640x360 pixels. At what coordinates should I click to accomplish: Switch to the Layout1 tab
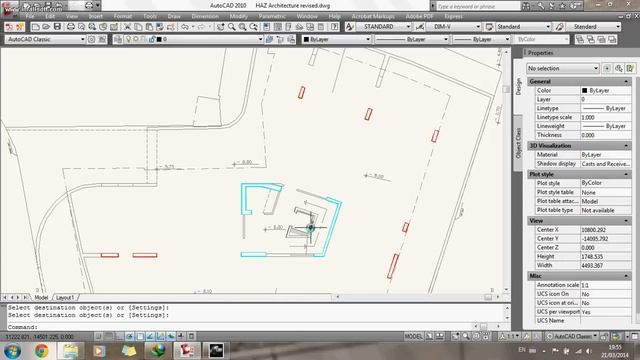[65, 298]
